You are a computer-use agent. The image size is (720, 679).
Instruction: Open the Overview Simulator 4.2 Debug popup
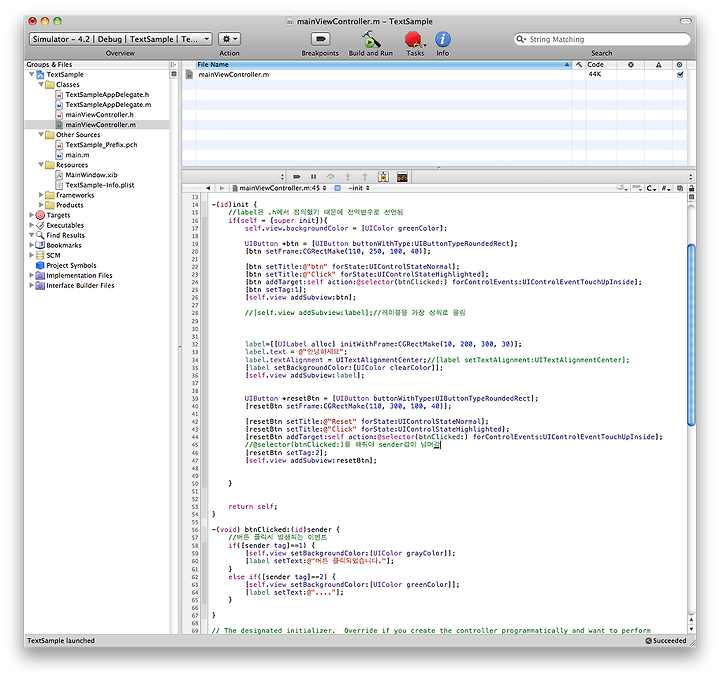tap(120, 39)
